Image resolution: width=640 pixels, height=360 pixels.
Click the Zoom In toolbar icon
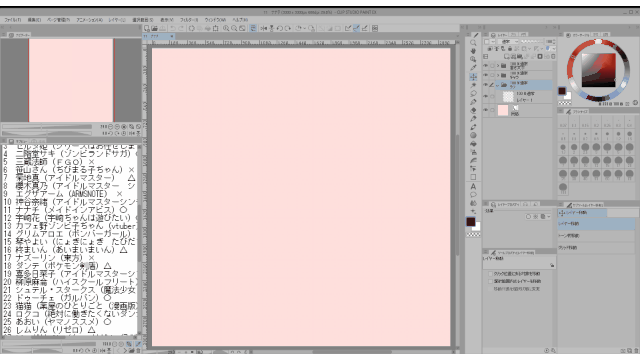click(226, 28)
